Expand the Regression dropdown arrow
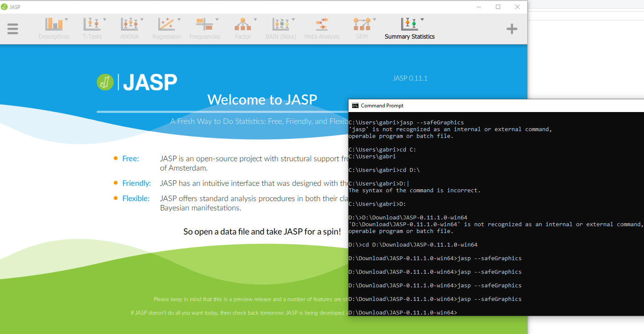 click(x=179, y=20)
